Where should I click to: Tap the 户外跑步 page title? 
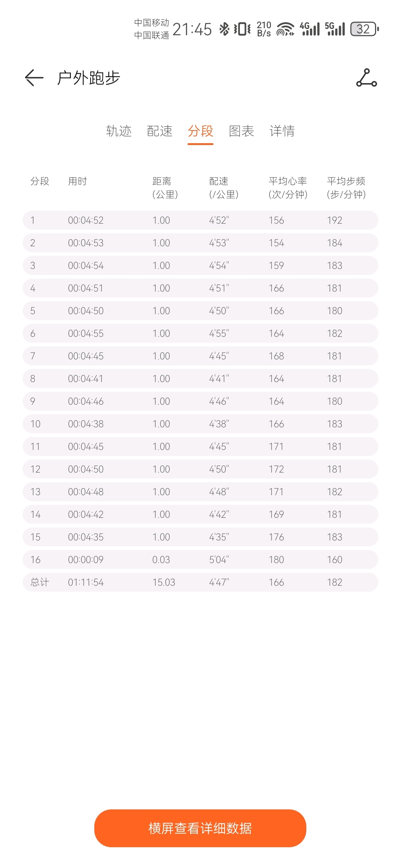(89, 78)
